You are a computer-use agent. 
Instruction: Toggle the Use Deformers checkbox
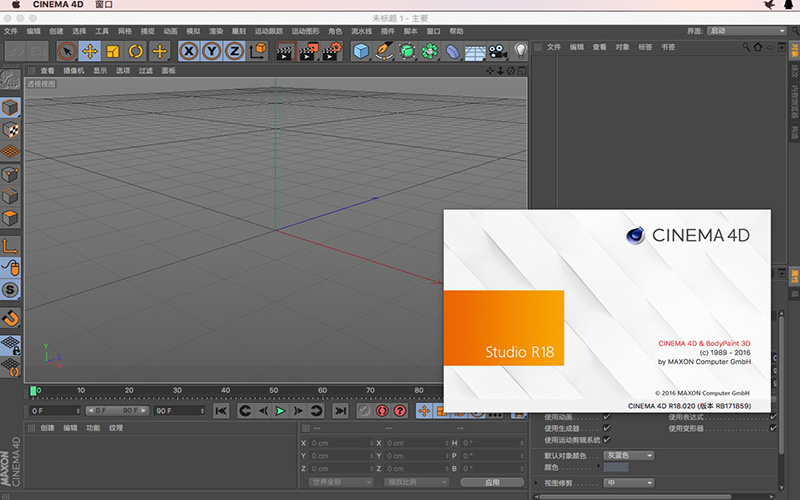773,428
